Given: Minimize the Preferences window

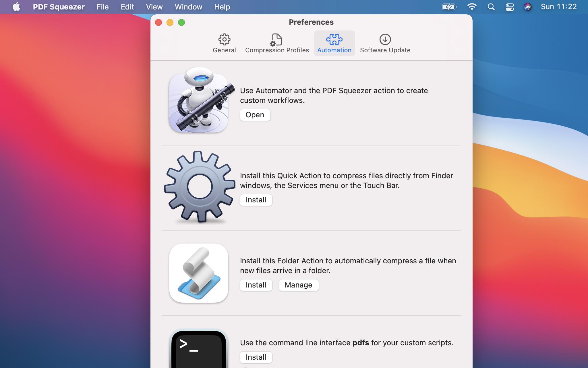Looking at the screenshot, I should click(170, 22).
